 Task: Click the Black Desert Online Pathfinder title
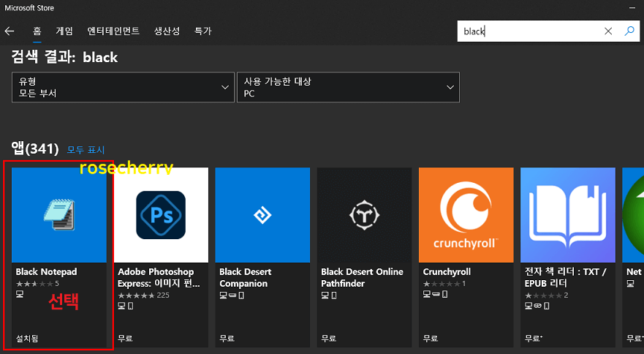tap(362, 277)
